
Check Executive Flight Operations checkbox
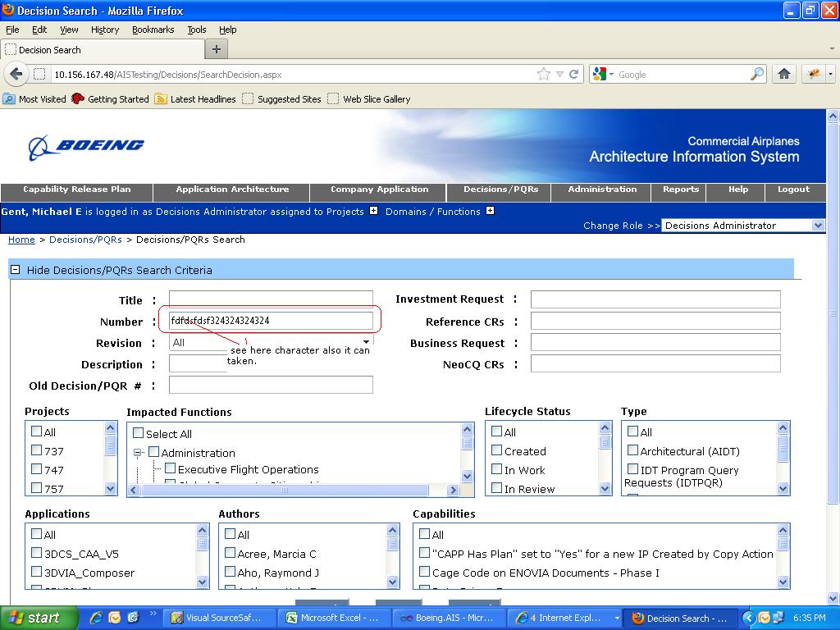(x=171, y=468)
